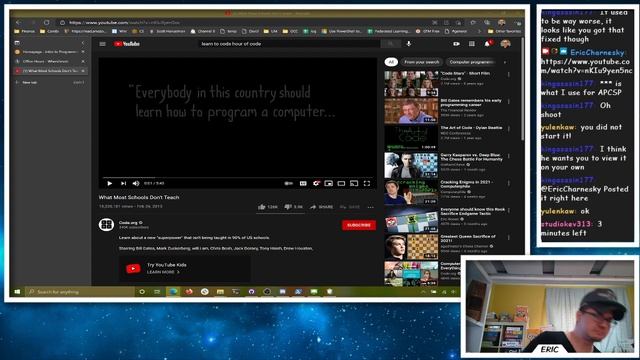640x360 pixels.
Task: Open YouTube guide hamburger menu
Action: point(102,44)
